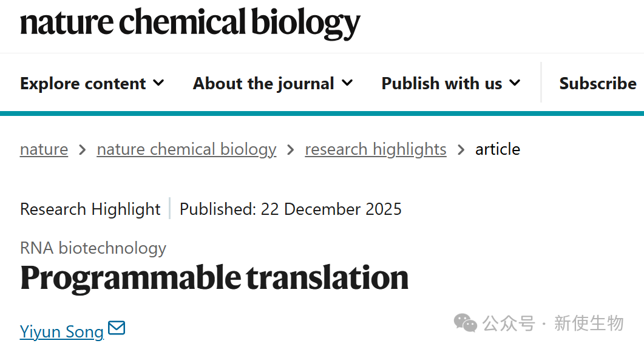Click the published date "22 December 2025"

pos(331,209)
